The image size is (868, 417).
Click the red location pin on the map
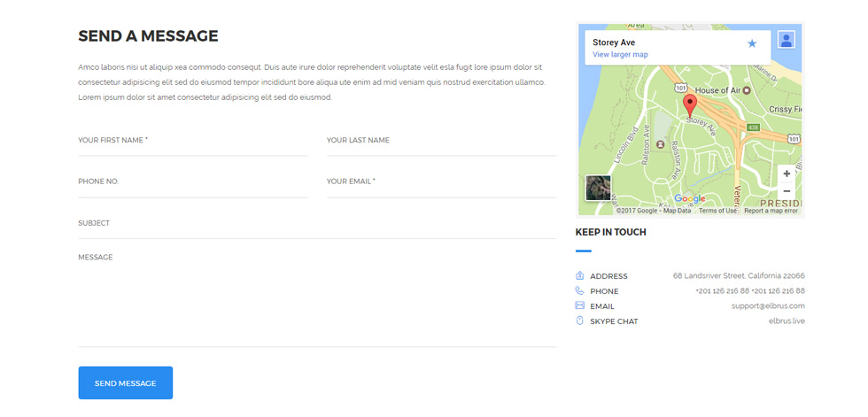tap(690, 105)
